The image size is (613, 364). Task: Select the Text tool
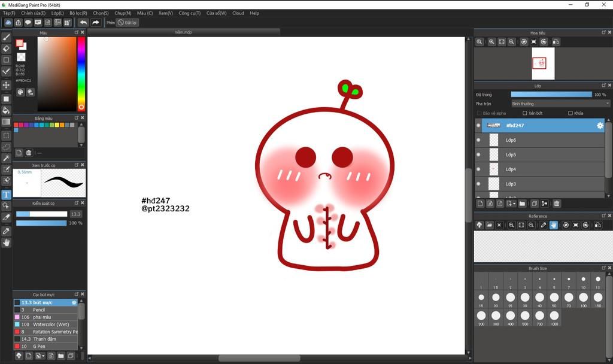point(6,195)
